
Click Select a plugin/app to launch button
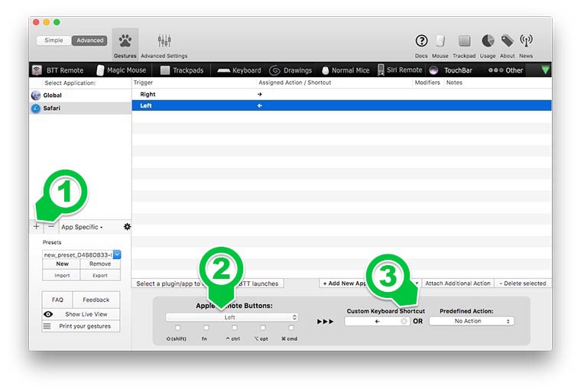pyautogui.click(x=207, y=283)
